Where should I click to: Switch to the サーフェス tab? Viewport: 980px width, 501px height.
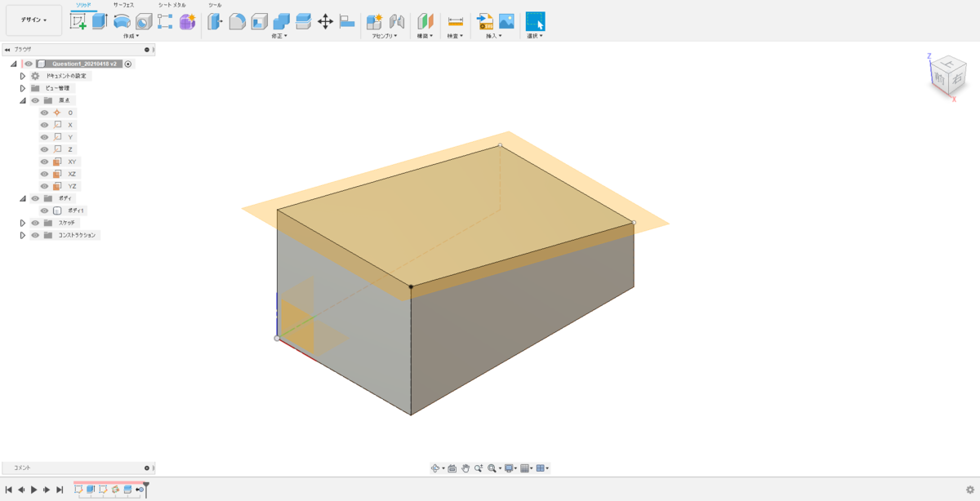(124, 5)
